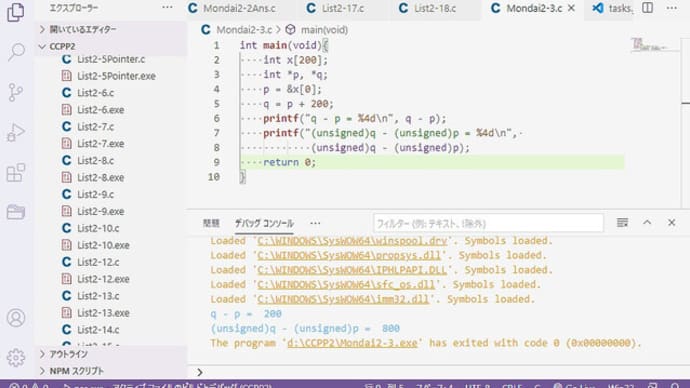Open List2-5Pointer.c in the explorer

[111, 59]
